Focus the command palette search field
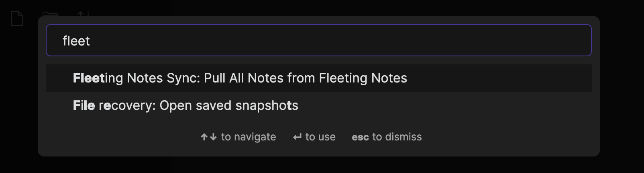The width and height of the screenshot is (644, 173). coord(318,41)
